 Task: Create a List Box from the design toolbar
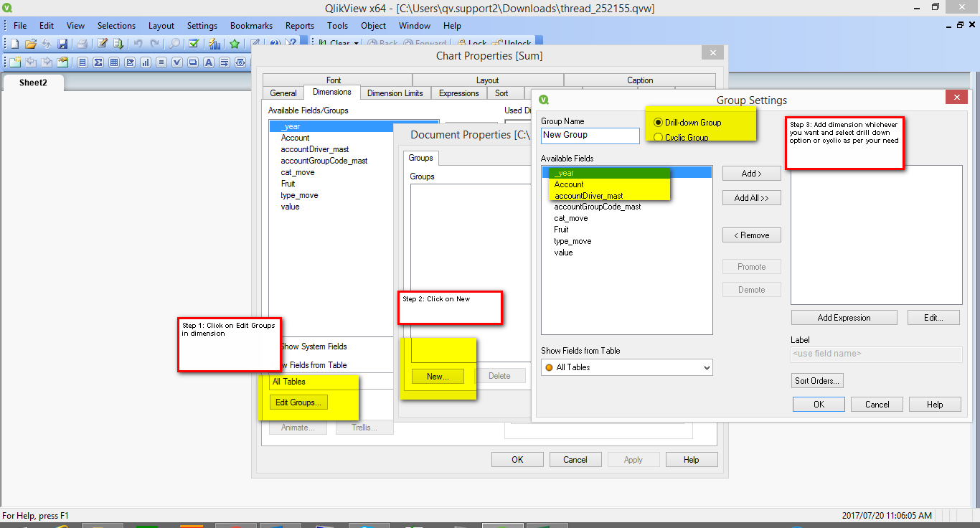click(83, 62)
